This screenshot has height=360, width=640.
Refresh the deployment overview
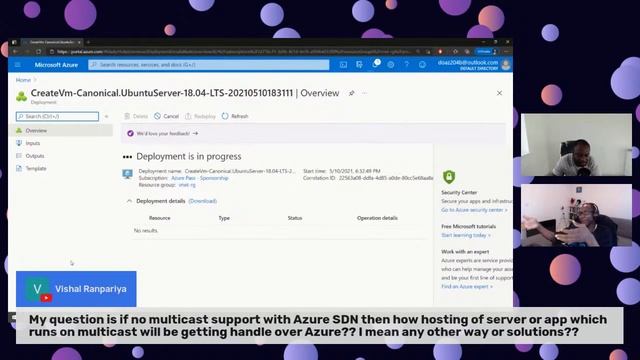click(x=235, y=116)
